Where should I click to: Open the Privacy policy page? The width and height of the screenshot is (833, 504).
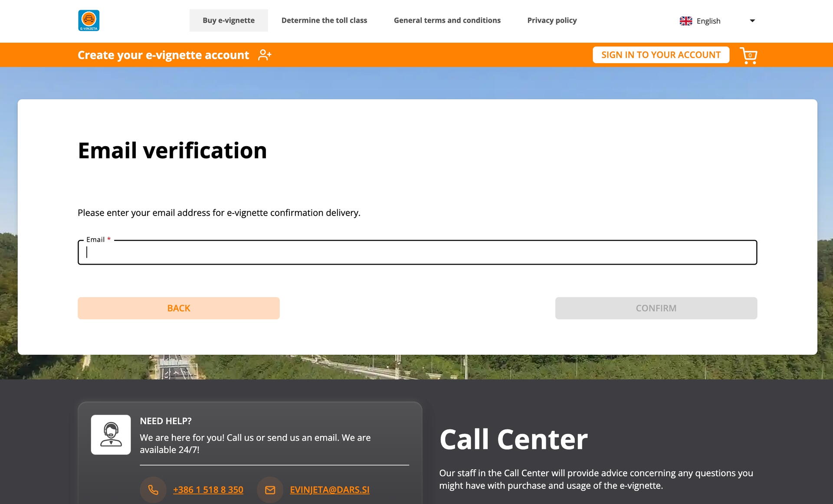coord(552,20)
